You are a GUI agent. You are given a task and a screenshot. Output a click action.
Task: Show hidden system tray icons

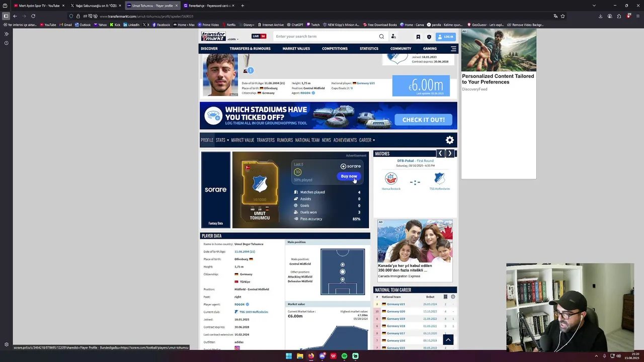pos(596,356)
